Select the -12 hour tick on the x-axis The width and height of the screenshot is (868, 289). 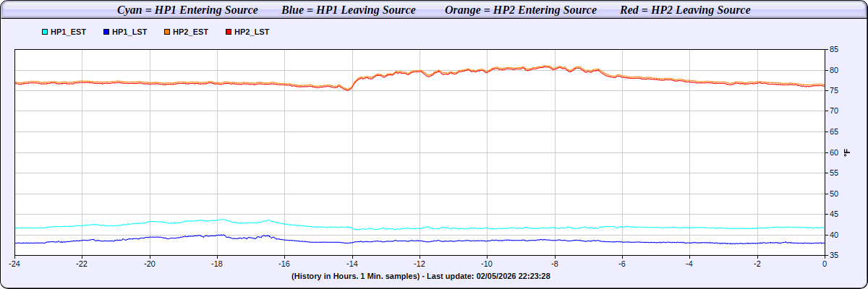pyautogui.click(x=420, y=264)
